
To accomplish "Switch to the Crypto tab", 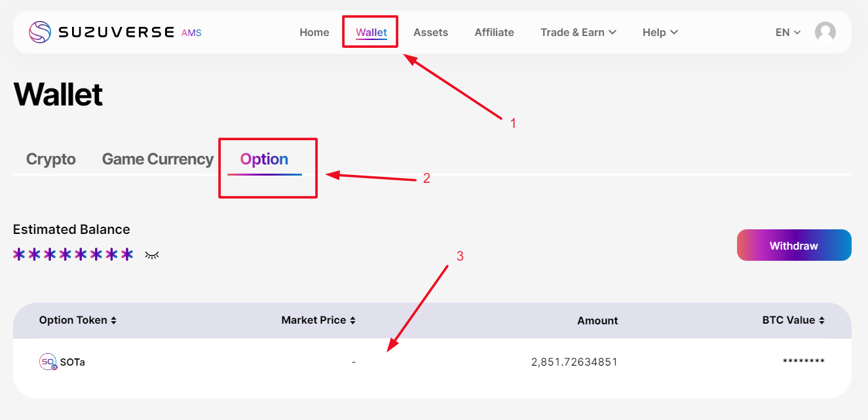I will [51, 159].
